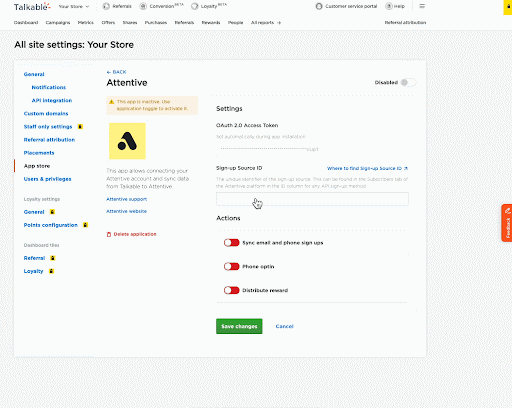Toggle Sync email and phone sign ups

(x=232, y=243)
